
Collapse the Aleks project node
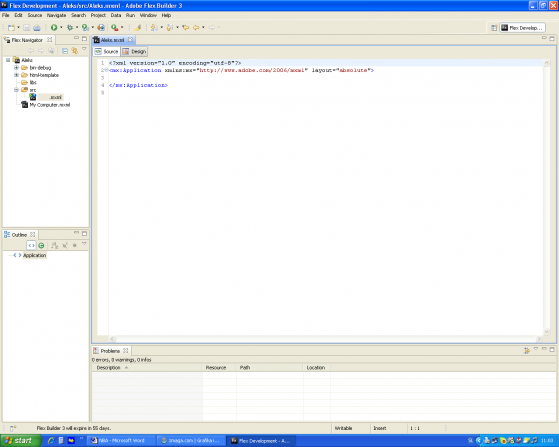[8, 60]
